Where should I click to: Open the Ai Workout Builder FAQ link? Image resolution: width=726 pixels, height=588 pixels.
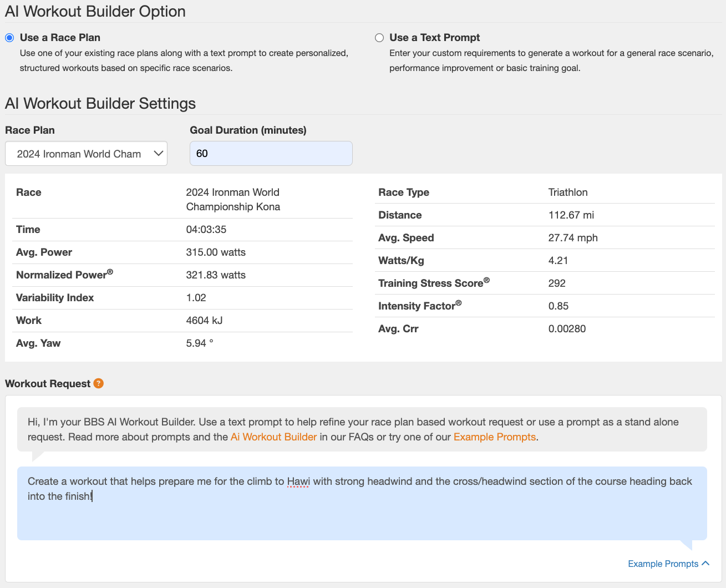click(273, 437)
